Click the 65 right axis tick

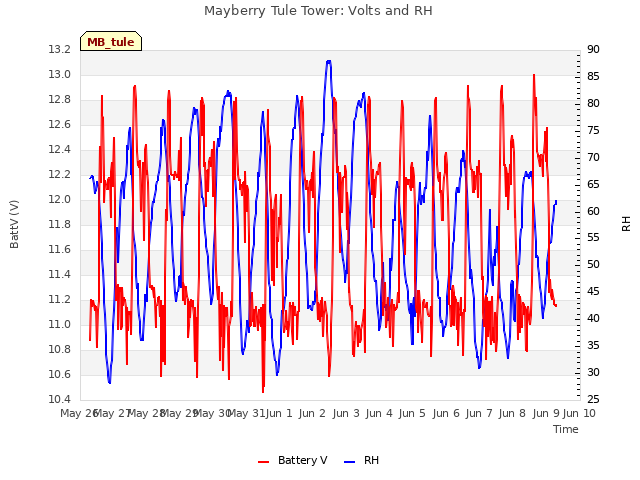[x=593, y=184]
